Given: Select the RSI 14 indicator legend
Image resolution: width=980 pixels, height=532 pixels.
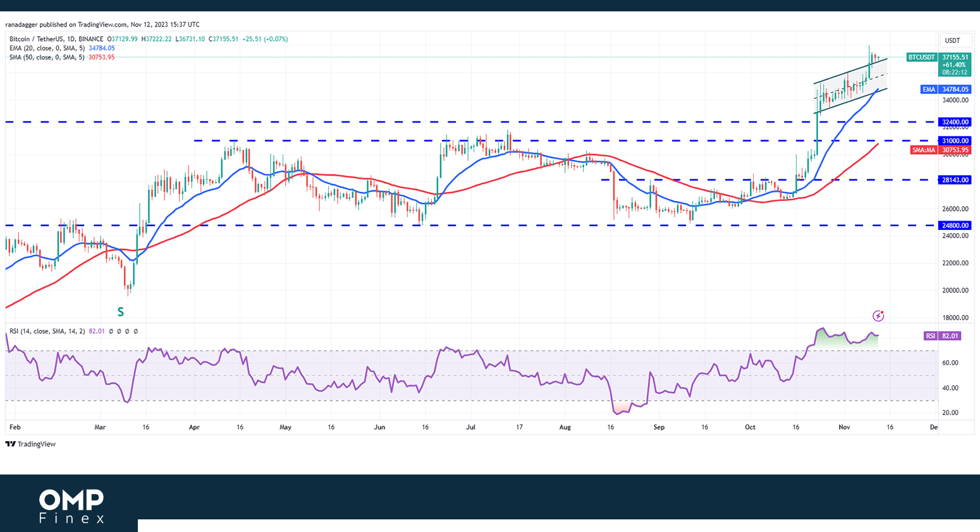Looking at the screenshot, I should 47,331.
